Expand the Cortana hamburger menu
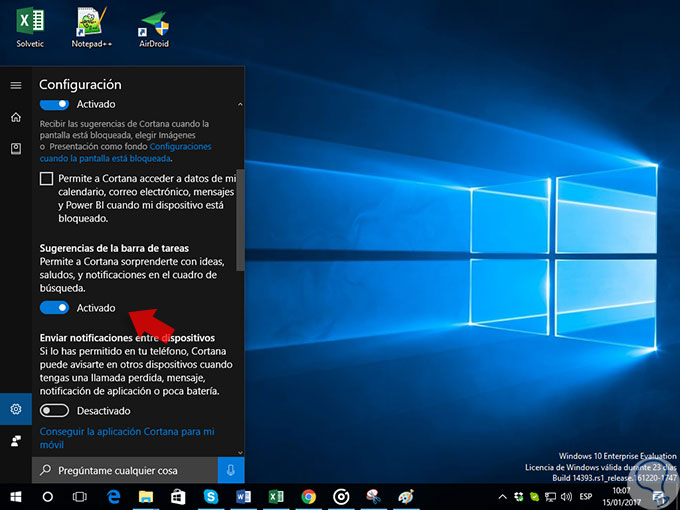Screen dimensions: 680x510 pos(16,85)
